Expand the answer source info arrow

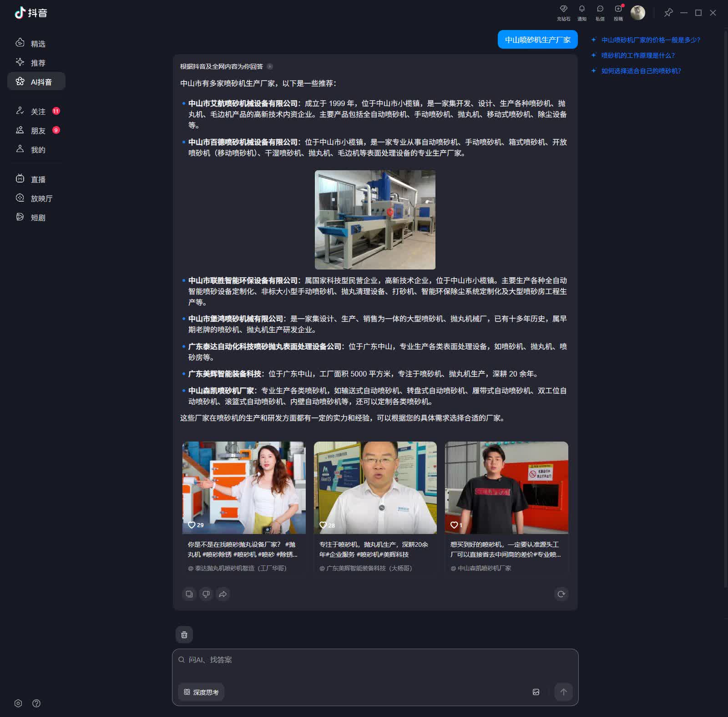point(270,66)
